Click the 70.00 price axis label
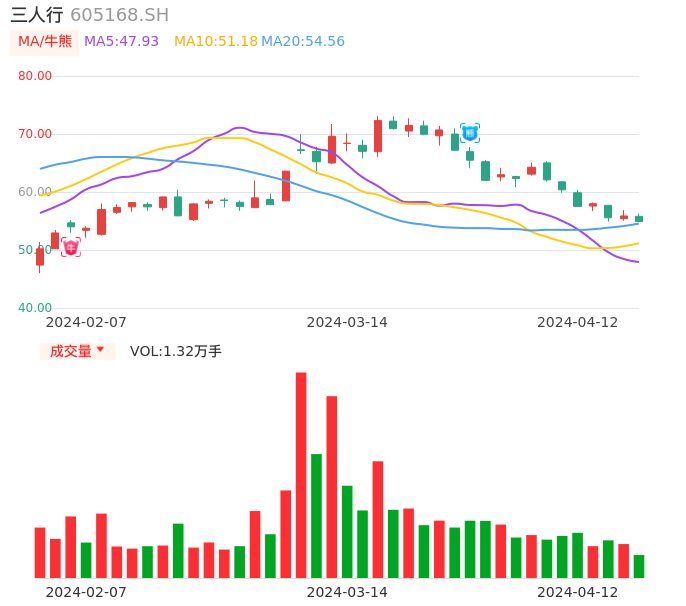The width and height of the screenshot is (686, 606). [35, 134]
